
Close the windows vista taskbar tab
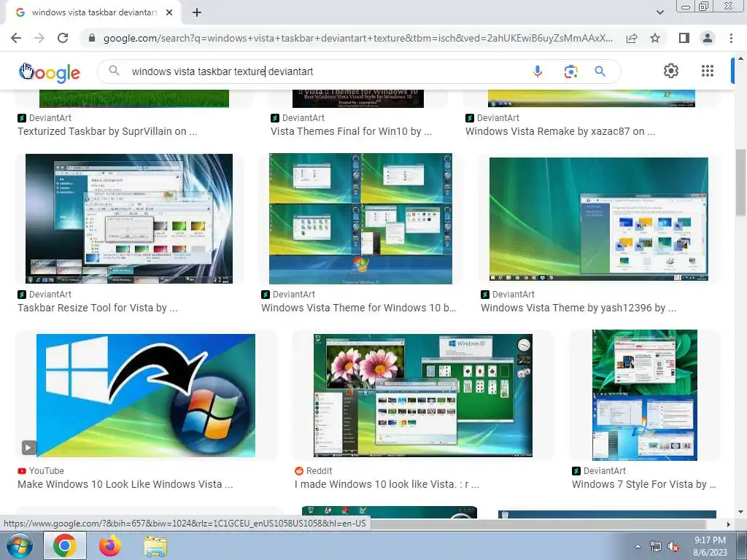(x=169, y=13)
